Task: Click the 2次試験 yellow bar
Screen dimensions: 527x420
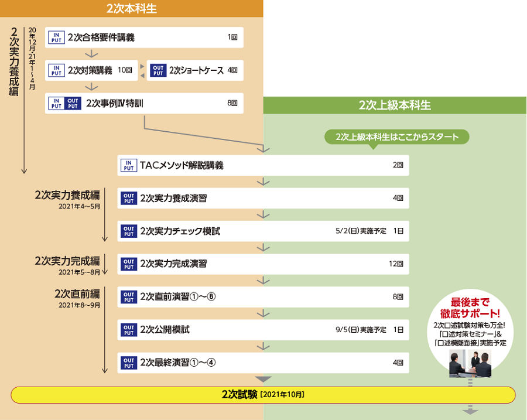Action: 263,394
